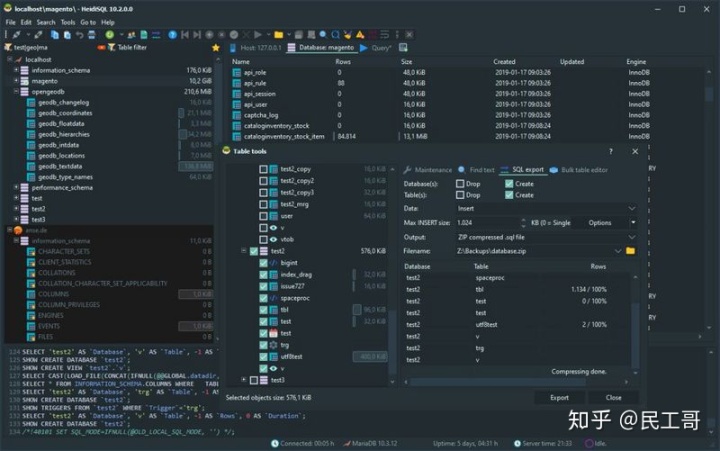The width and height of the screenshot is (720, 451).
Task: Check the vtob view checkbox
Action: coord(264,239)
